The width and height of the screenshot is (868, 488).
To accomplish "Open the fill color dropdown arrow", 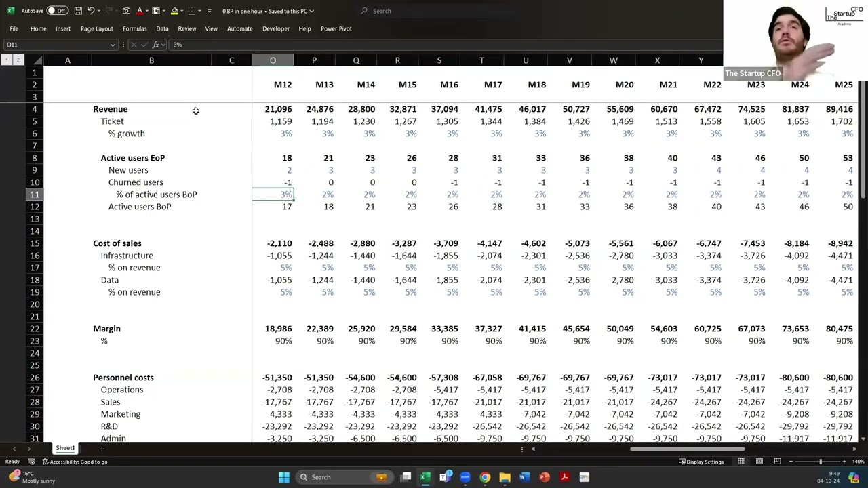I will tap(182, 11).
